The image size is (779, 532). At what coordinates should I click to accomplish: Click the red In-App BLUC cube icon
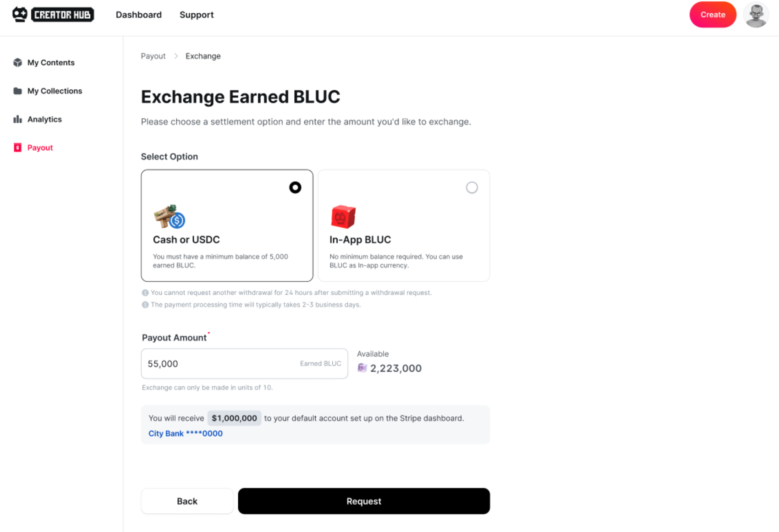pos(343,217)
